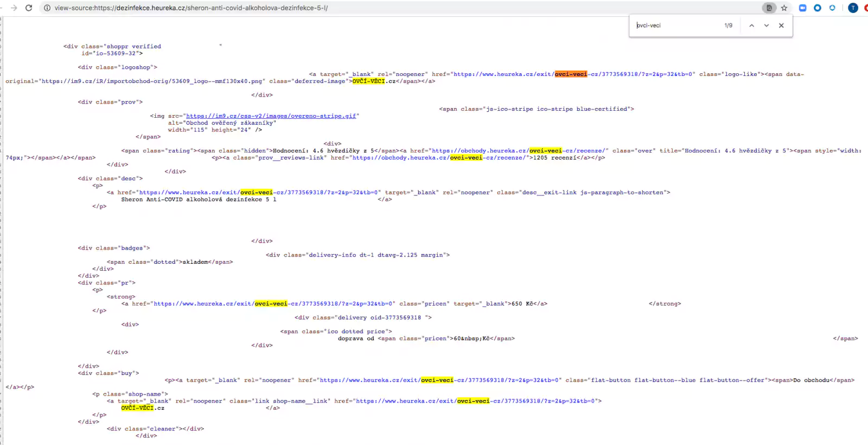
Task: Open the site information icon in the address bar
Action: [x=47, y=8]
